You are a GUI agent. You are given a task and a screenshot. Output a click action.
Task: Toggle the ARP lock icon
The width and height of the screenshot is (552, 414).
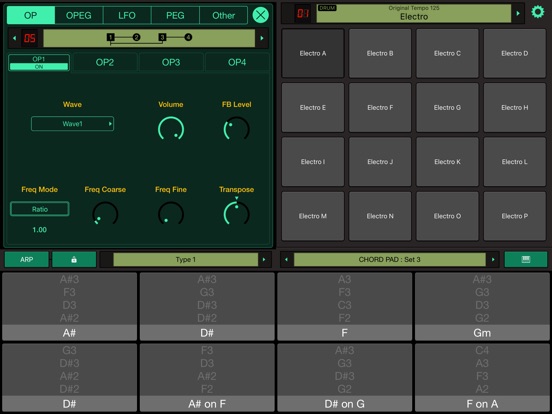(74, 259)
